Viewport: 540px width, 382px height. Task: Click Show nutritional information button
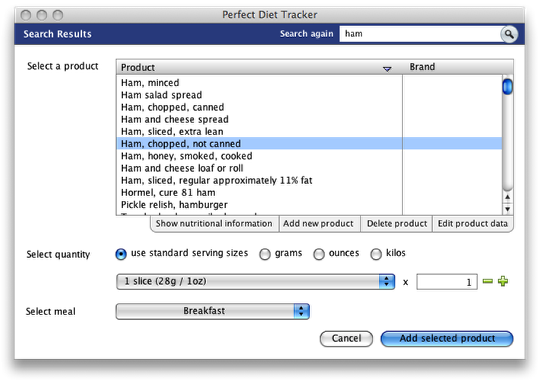click(x=214, y=224)
